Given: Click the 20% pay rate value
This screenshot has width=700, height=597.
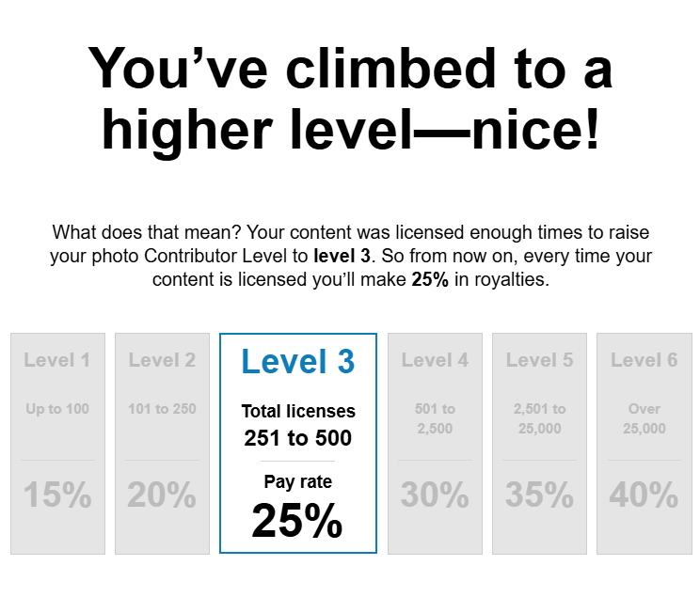Looking at the screenshot, I should point(162,495).
